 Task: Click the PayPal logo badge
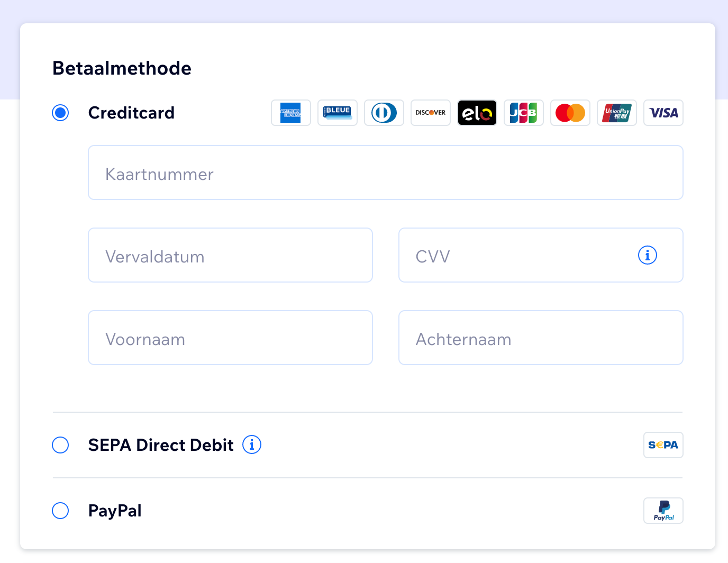(x=663, y=511)
